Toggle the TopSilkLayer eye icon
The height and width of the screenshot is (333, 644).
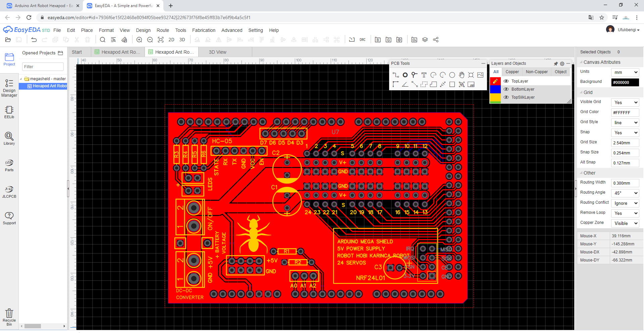pos(506,97)
